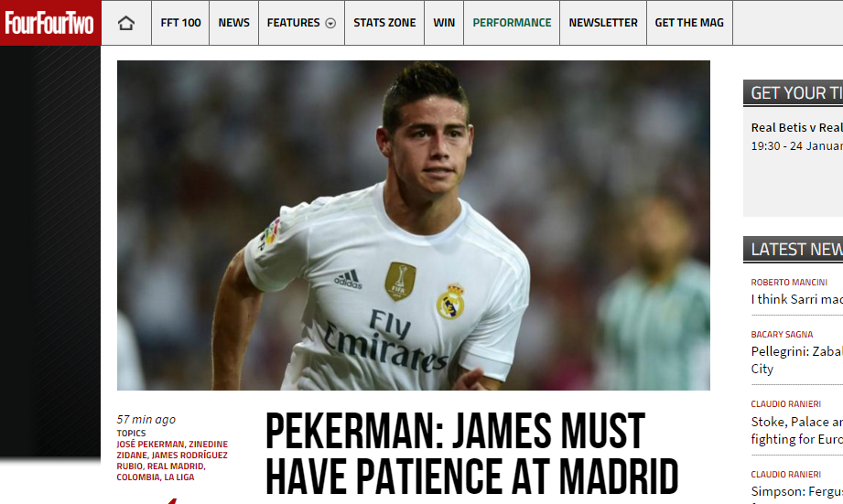843x504 pixels.
Task: Open the Stats Zone tab
Action: point(384,23)
